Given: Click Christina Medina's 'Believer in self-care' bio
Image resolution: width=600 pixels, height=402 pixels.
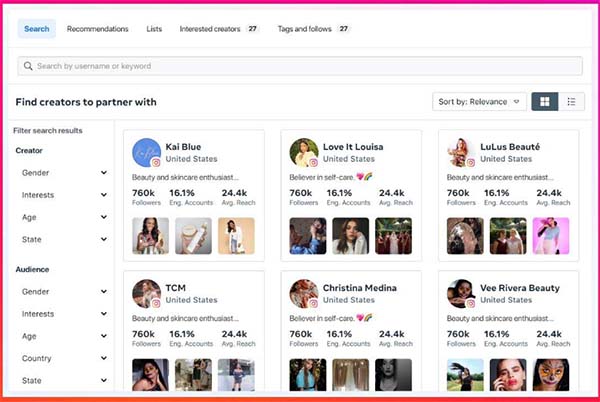Looking at the screenshot, I should 331,318.
